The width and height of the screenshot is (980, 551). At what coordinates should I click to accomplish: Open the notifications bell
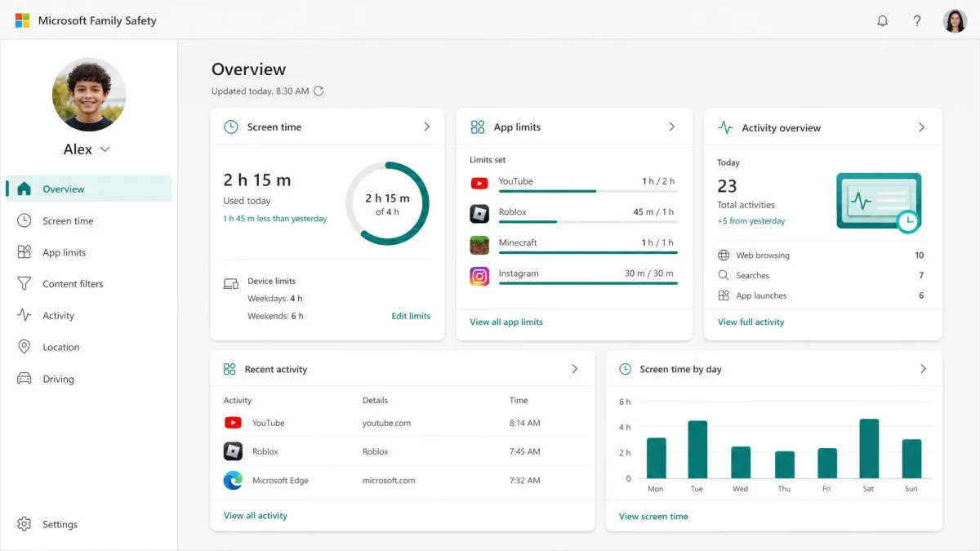tap(882, 21)
